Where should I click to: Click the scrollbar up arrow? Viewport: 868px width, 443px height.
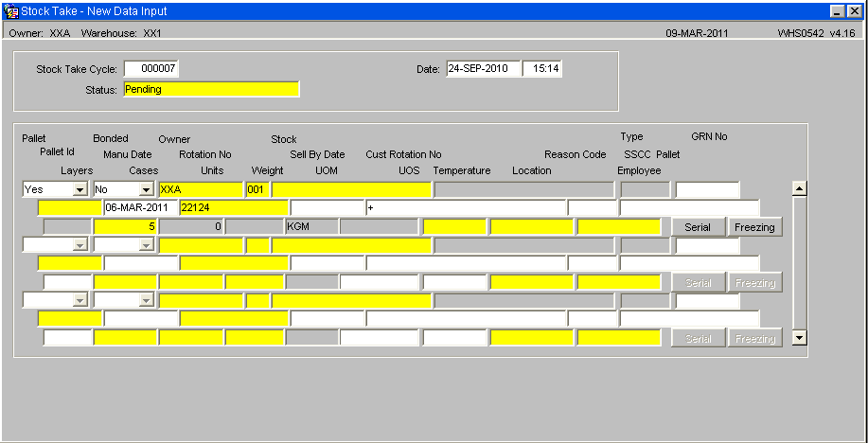799,188
